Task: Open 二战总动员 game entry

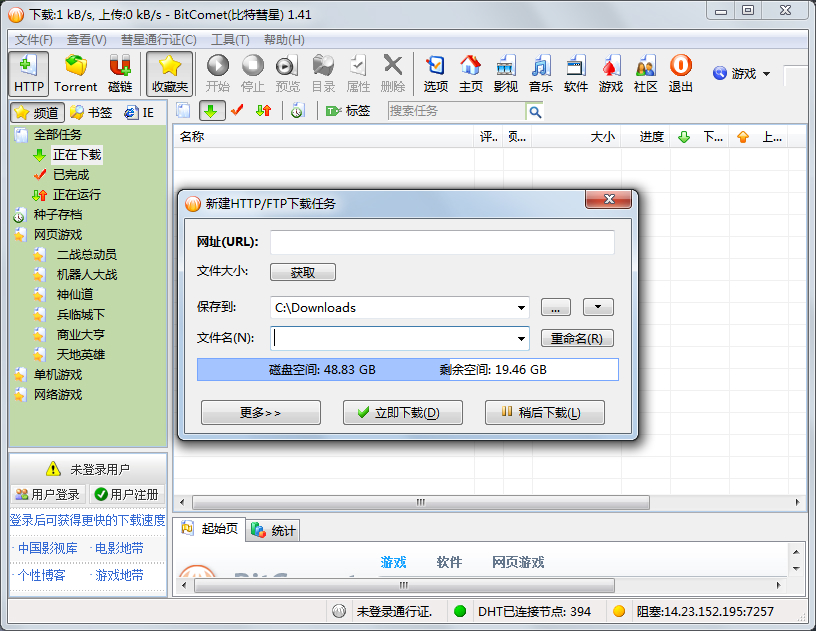Action: tap(87, 255)
